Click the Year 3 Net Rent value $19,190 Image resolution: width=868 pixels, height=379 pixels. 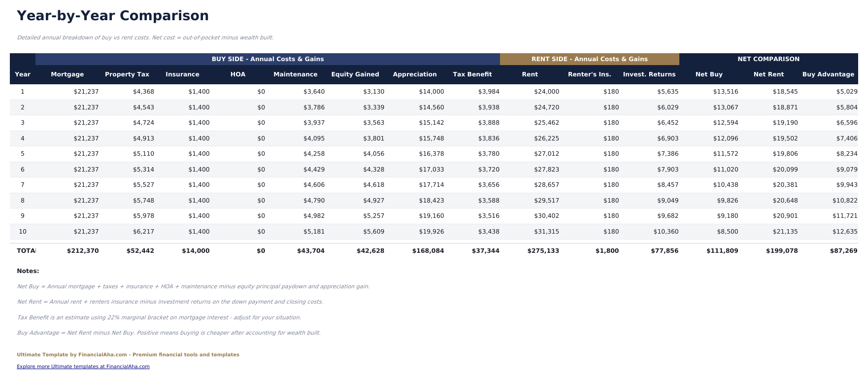785,123
